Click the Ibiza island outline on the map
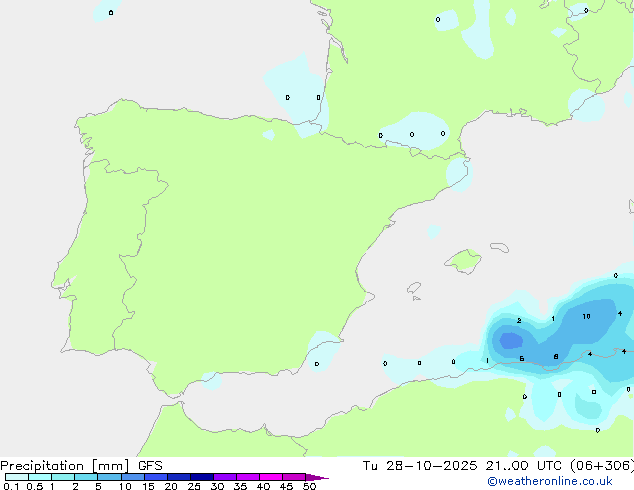634x490 pixels. 414,288
